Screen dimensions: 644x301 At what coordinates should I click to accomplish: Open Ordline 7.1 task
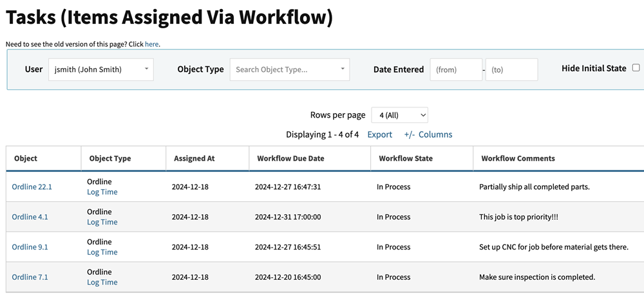click(x=30, y=277)
